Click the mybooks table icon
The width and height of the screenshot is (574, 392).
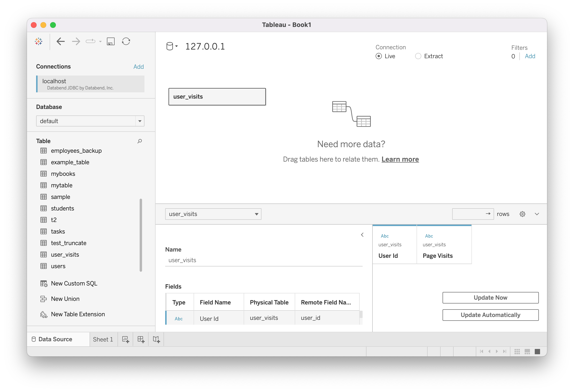tap(44, 174)
